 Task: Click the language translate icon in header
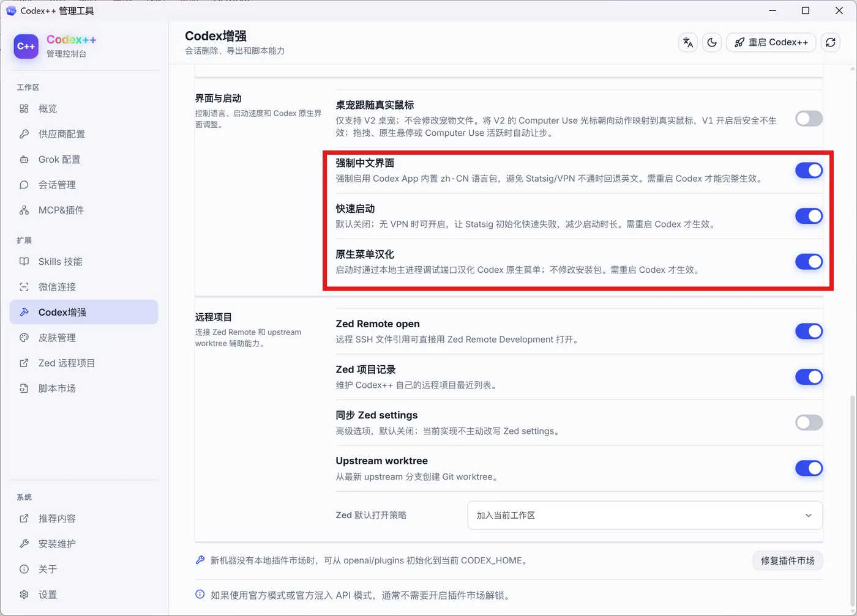[688, 42]
